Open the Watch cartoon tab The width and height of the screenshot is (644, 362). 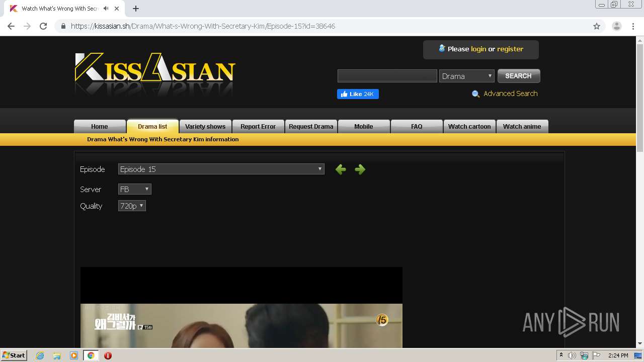tap(469, 126)
